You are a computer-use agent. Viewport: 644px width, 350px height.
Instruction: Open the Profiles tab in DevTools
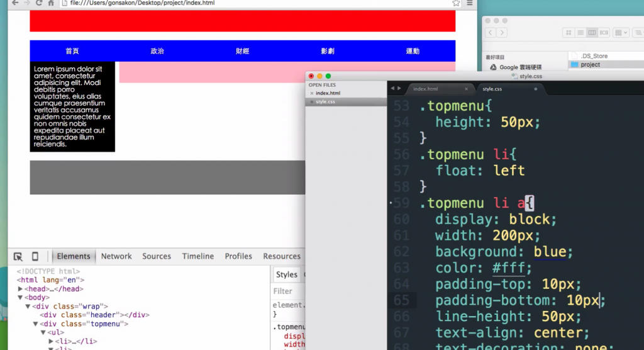(x=238, y=256)
